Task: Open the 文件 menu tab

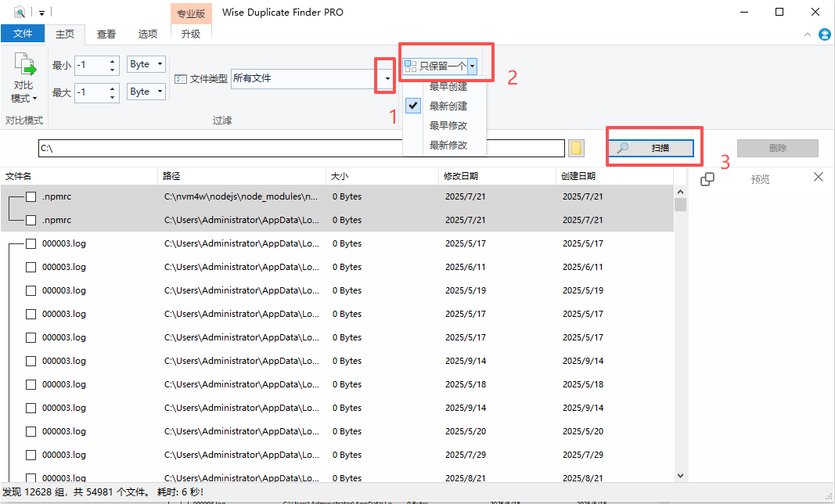Action: [23, 34]
